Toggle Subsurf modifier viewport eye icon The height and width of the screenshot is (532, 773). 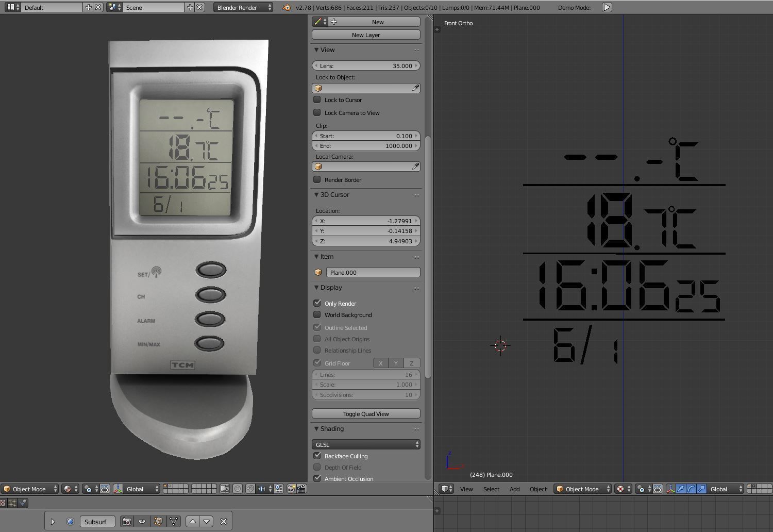[x=142, y=522]
